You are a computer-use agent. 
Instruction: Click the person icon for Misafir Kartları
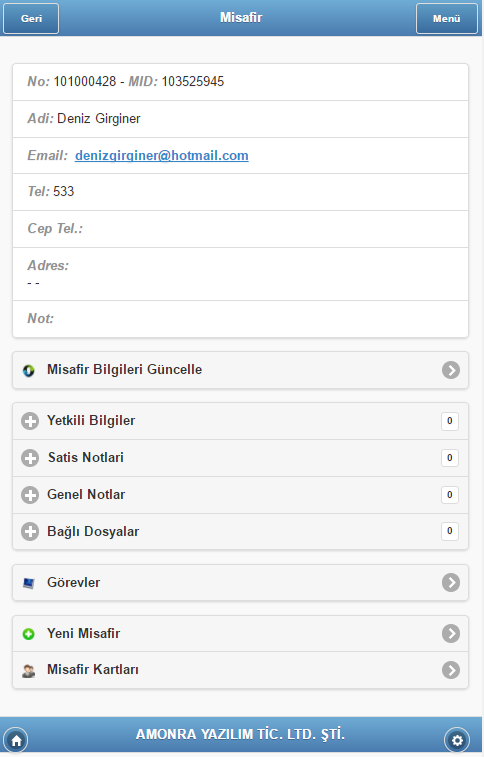point(28,671)
